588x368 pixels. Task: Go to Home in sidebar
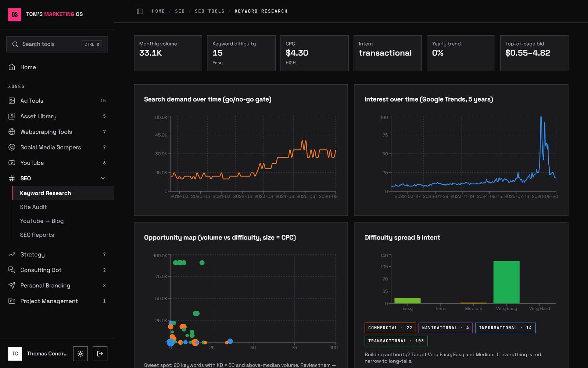tap(57, 67)
